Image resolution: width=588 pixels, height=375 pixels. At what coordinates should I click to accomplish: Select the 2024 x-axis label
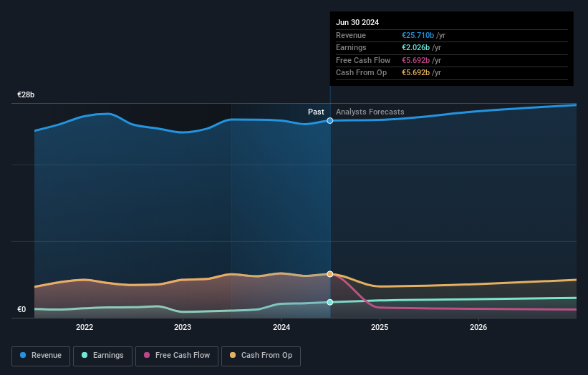[281, 327]
